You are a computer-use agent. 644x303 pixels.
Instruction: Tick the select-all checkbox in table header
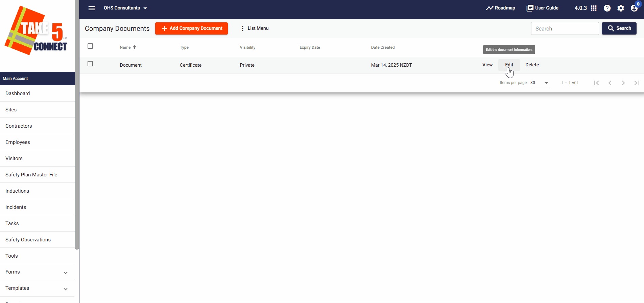90,46
